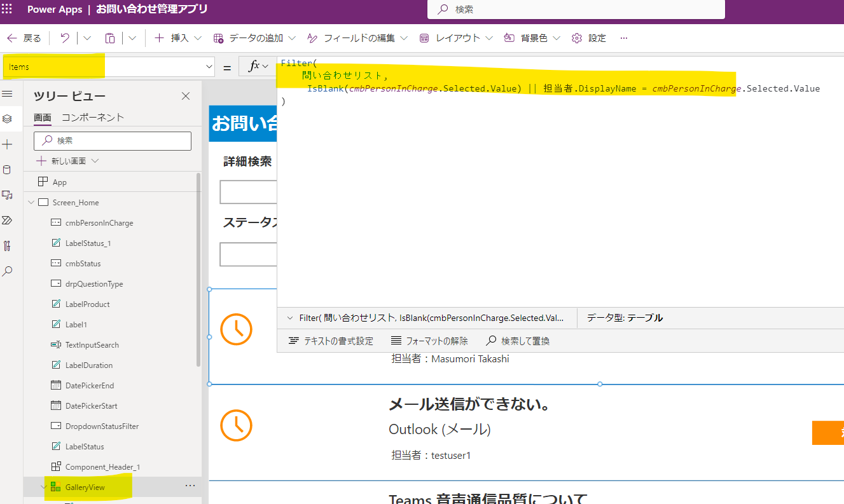Select LabelStatus_1 in the tree

point(88,243)
